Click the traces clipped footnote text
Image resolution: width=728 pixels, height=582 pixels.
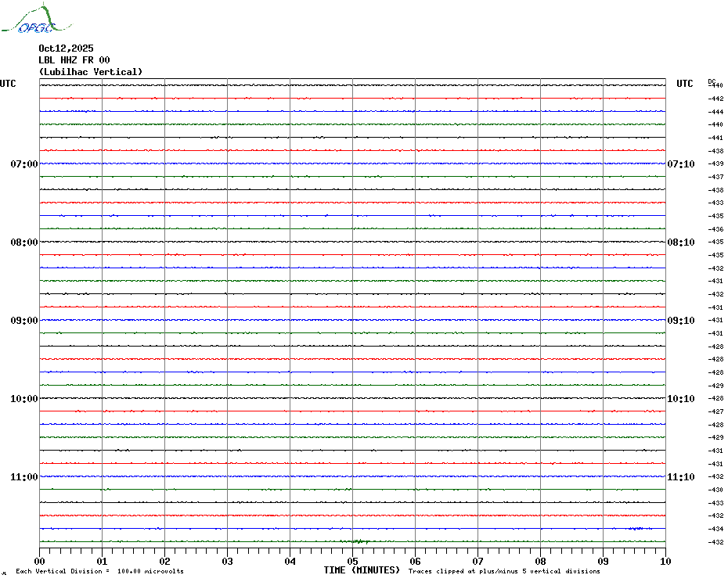click(x=504, y=571)
